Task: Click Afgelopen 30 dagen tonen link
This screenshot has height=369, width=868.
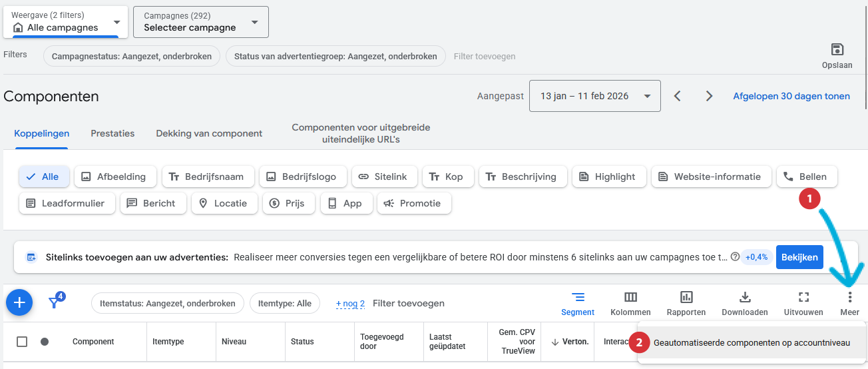Action: [791, 96]
